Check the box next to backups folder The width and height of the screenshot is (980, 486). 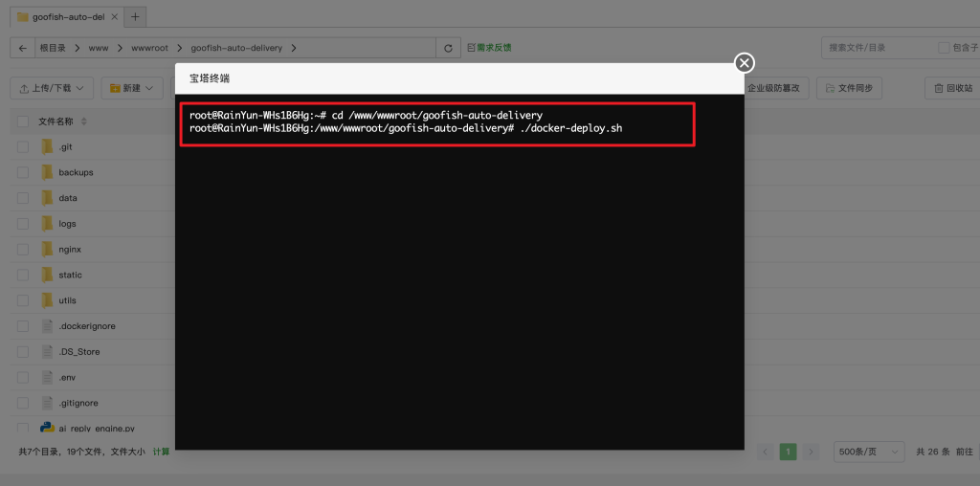(x=23, y=172)
